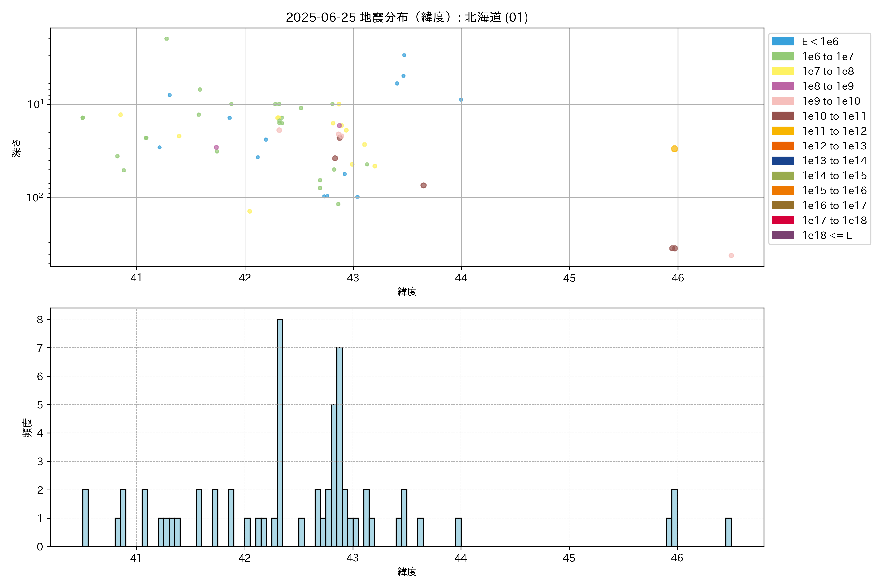Click the histogram bar with frequency 7
The width and height of the screenshot is (882, 588).
click(x=339, y=447)
